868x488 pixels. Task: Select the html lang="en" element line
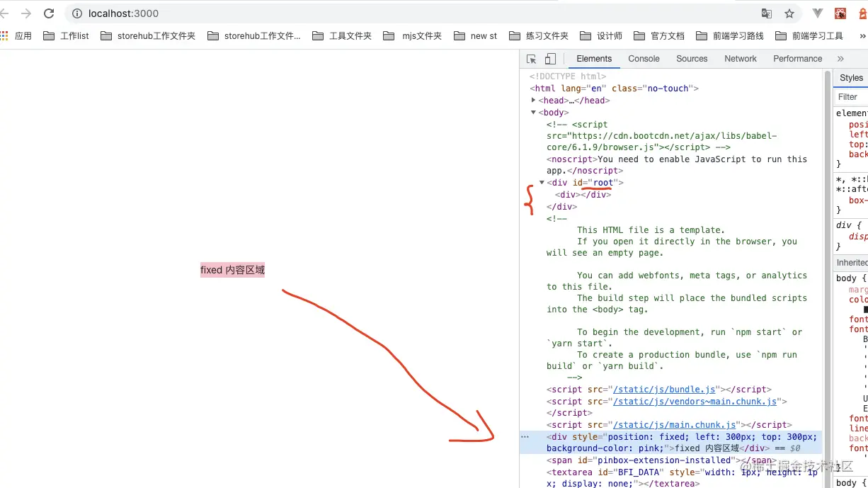(x=615, y=89)
